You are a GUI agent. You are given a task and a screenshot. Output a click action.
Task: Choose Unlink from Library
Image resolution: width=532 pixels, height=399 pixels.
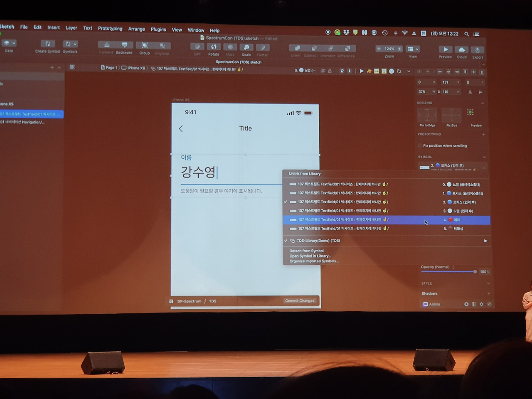(x=305, y=174)
